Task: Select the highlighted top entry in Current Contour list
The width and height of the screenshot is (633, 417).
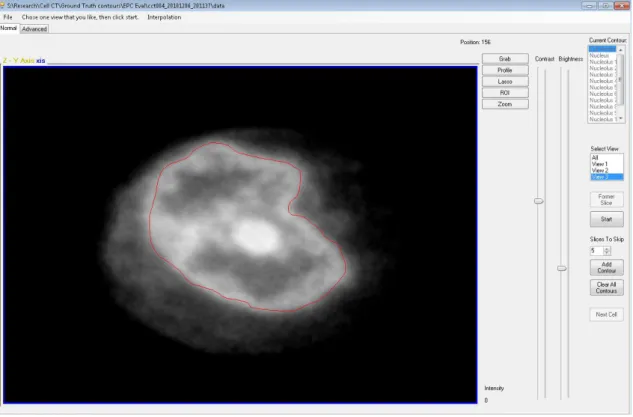Action: [x=602, y=49]
